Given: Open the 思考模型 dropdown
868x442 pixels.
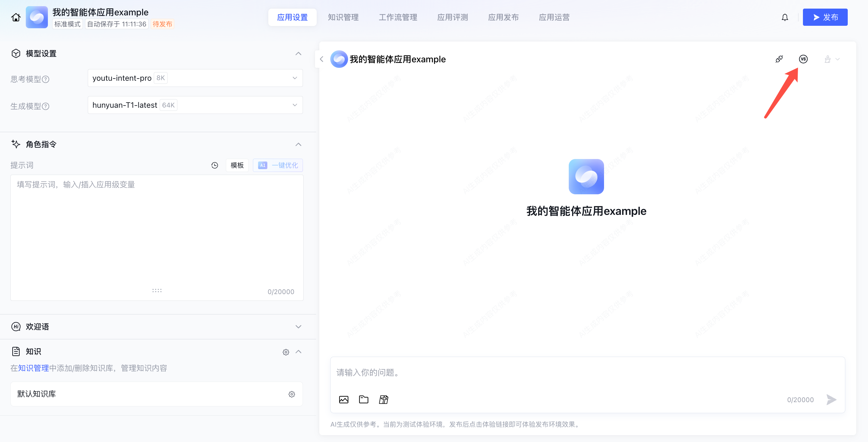Looking at the screenshot, I should (195, 78).
